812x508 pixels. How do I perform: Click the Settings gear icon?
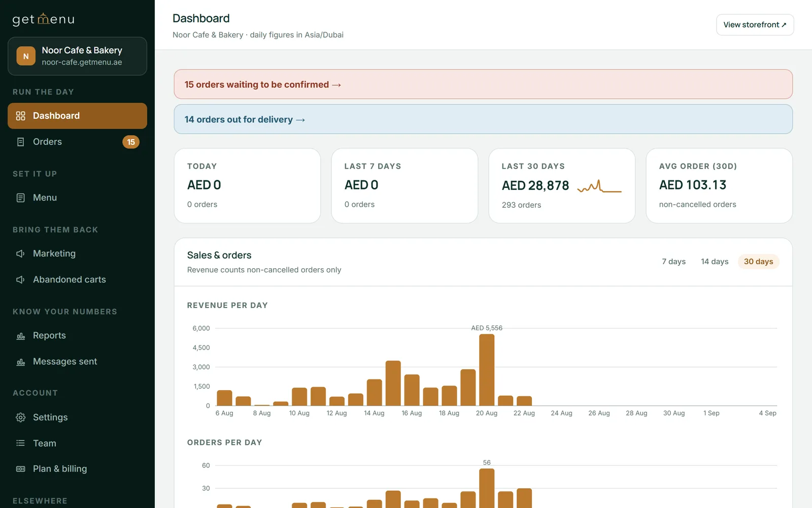coord(20,417)
